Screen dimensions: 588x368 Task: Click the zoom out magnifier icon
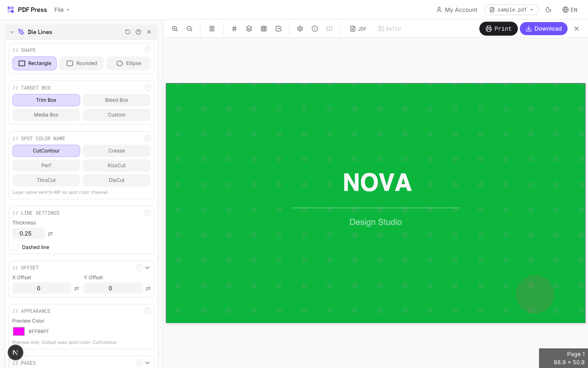coord(189,29)
